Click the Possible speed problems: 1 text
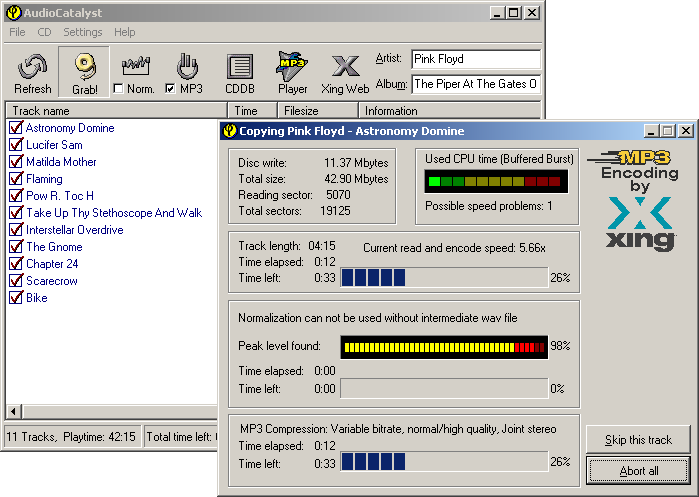The height and width of the screenshot is (497, 699). pos(489,206)
